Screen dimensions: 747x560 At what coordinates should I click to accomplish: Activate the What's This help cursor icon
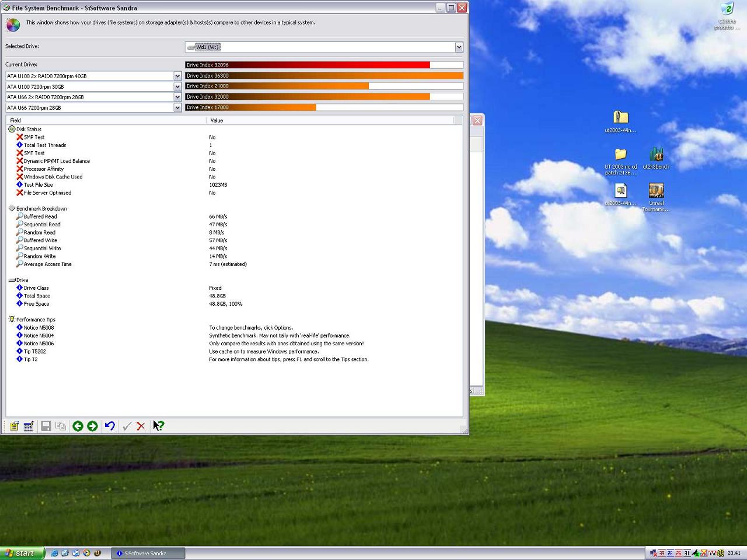(x=159, y=426)
